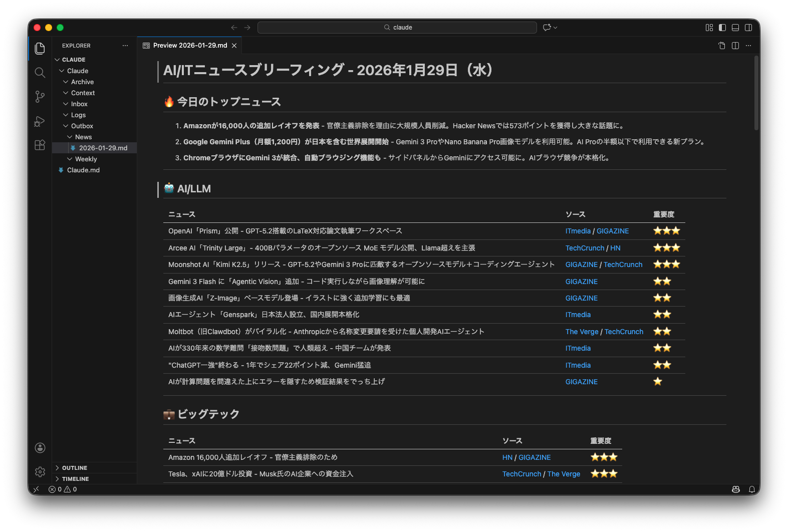
Task: Click the split editor right icon
Action: (x=735, y=46)
